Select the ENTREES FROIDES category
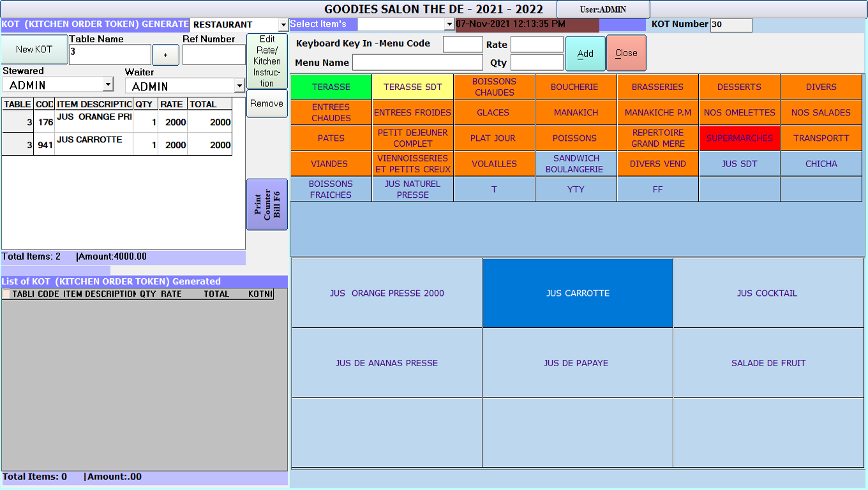The width and height of the screenshot is (868, 490). pyautogui.click(x=412, y=112)
